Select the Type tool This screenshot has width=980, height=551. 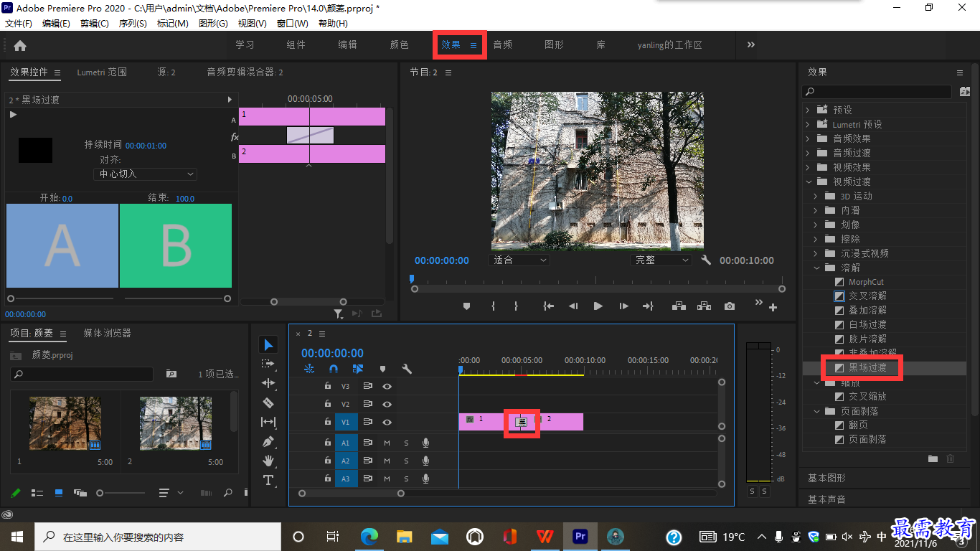(268, 479)
